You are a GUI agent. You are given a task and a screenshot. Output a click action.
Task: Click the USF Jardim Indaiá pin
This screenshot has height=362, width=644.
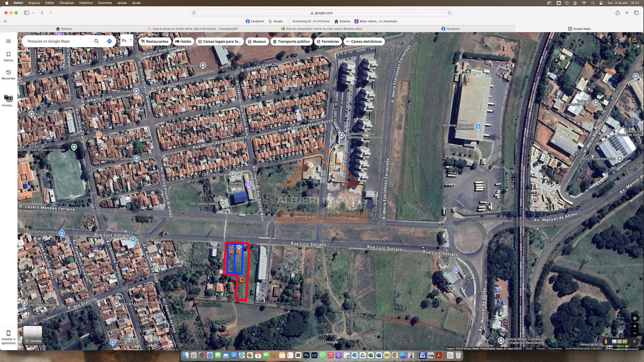pos(223,203)
